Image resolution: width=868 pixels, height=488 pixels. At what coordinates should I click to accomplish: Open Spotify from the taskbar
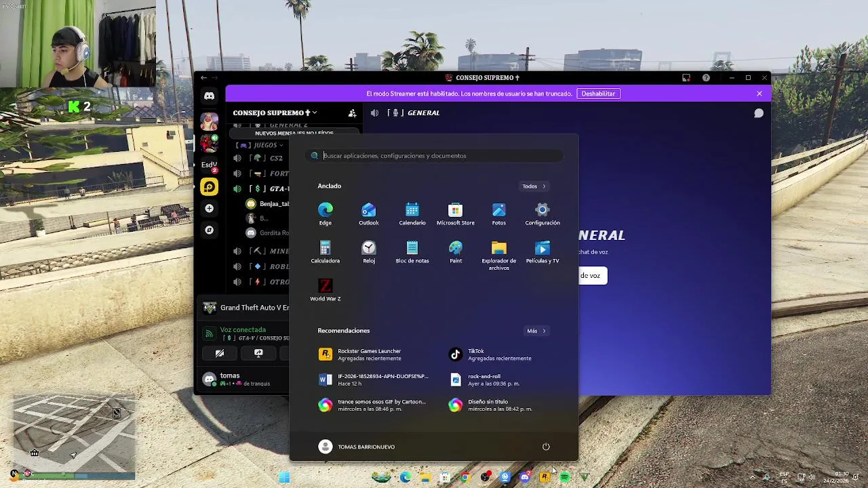[564, 478]
